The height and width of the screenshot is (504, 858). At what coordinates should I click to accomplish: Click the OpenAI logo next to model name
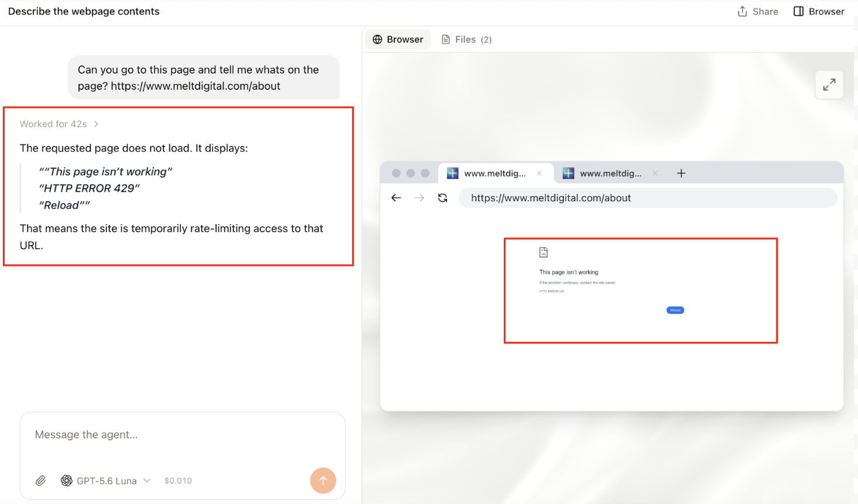coord(67,481)
